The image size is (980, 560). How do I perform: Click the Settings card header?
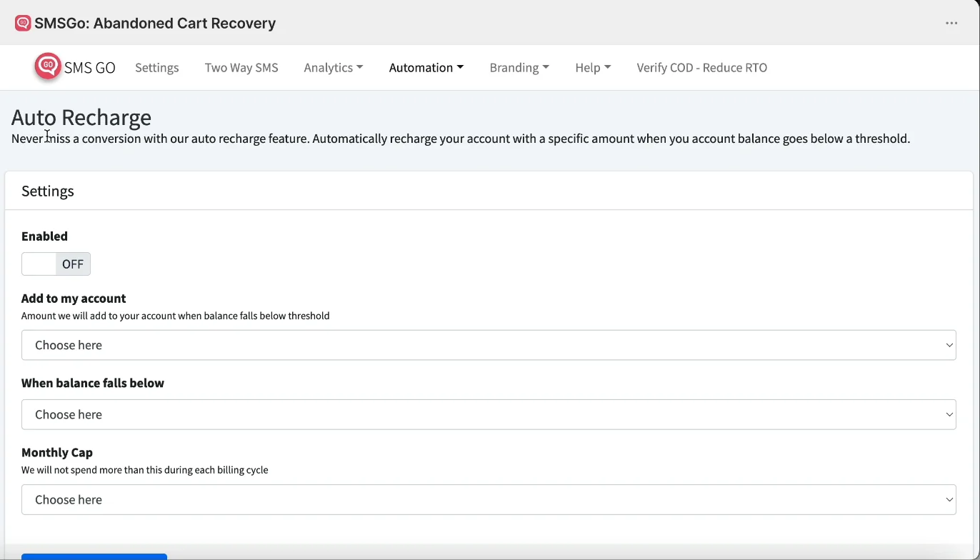click(x=489, y=191)
